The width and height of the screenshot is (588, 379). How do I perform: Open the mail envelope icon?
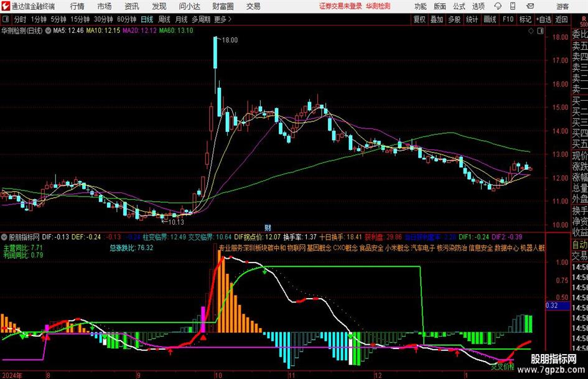pyautogui.click(x=530, y=6)
